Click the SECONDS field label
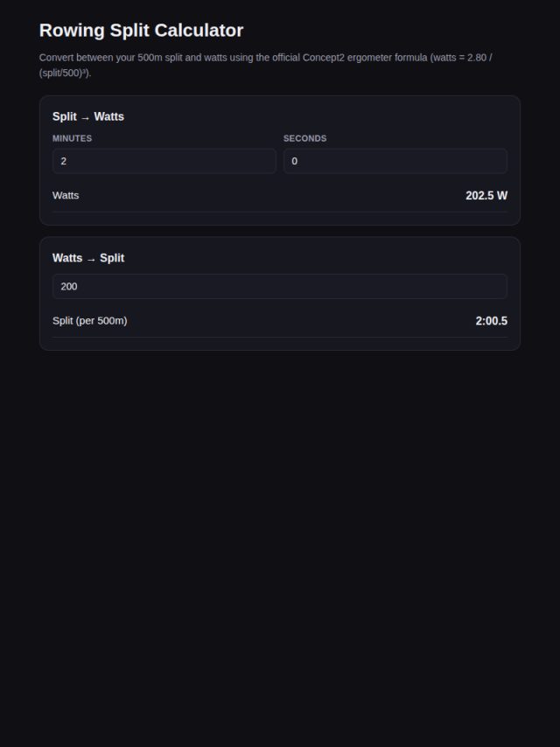This screenshot has height=747, width=560. coord(305,138)
